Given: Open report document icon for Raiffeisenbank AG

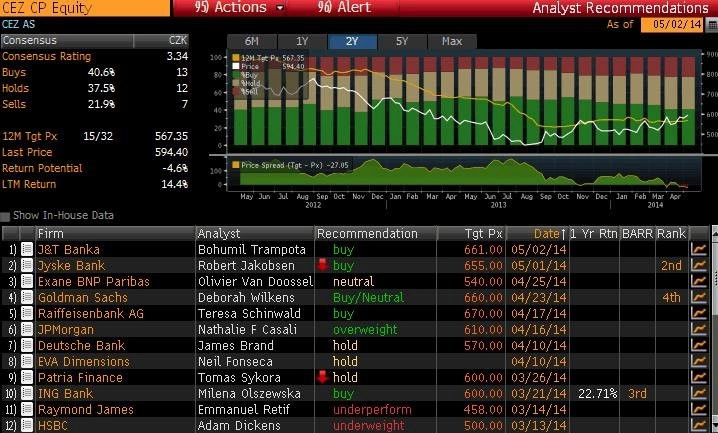Looking at the screenshot, I should [x=27, y=314].
